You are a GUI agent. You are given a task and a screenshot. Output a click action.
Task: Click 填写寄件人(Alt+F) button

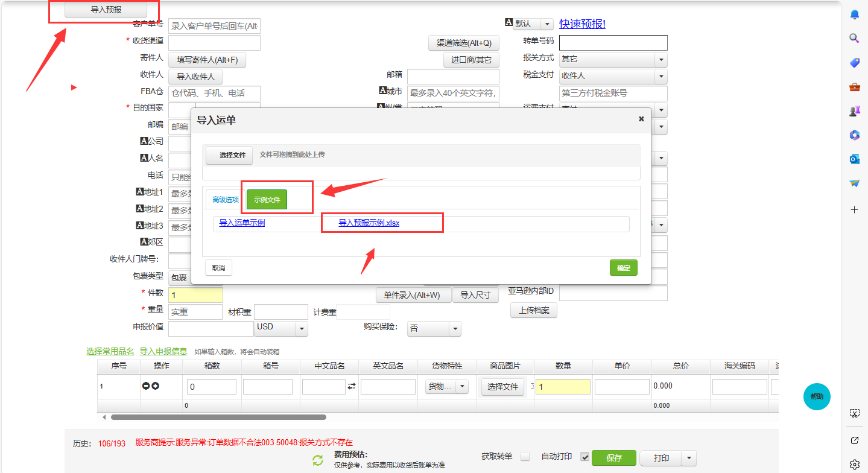click(207, 60)
